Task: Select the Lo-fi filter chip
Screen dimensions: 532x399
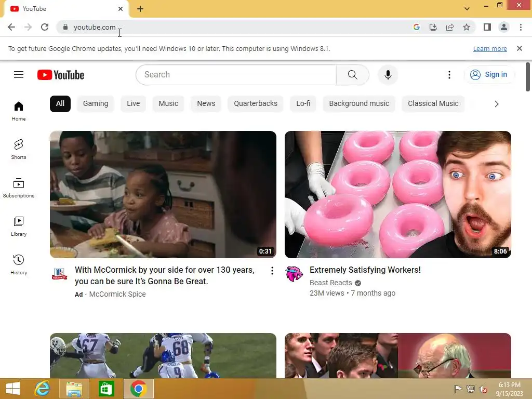Action: pos(303,104)
